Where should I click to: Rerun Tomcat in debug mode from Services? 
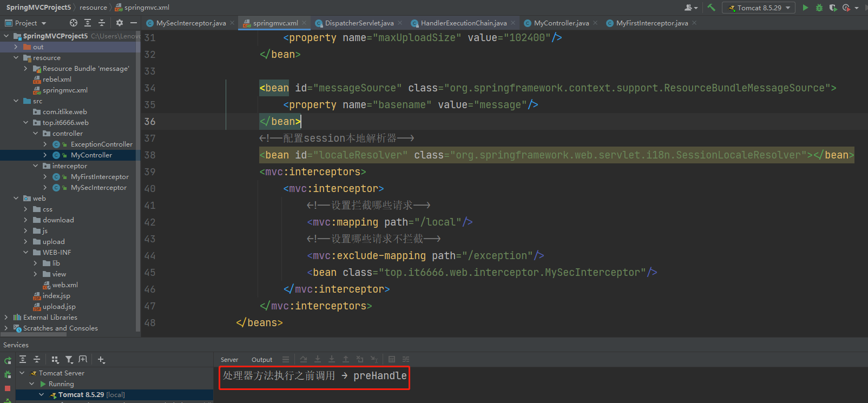tap(8, 374)
